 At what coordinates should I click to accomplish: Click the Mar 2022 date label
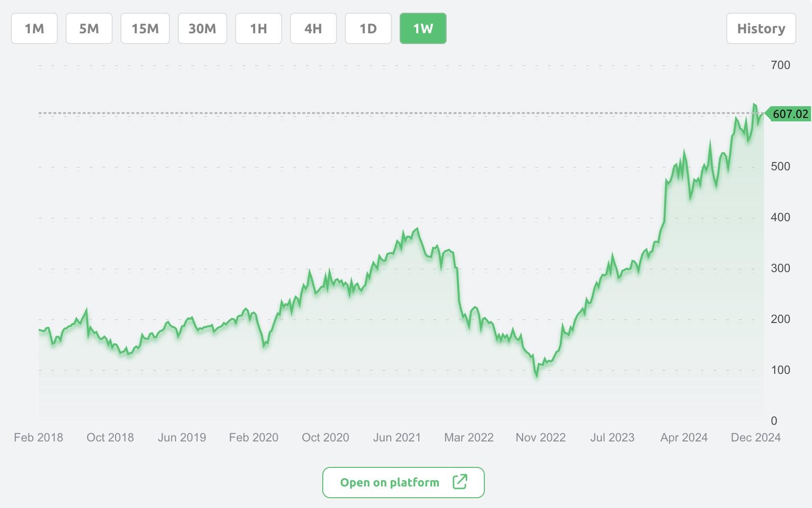(x=469, y=438)
